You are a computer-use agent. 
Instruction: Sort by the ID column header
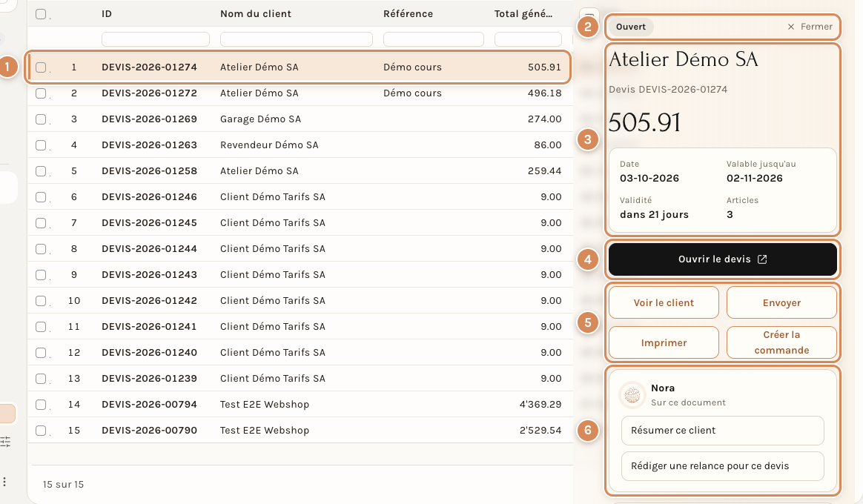click(x=107, y=14)
